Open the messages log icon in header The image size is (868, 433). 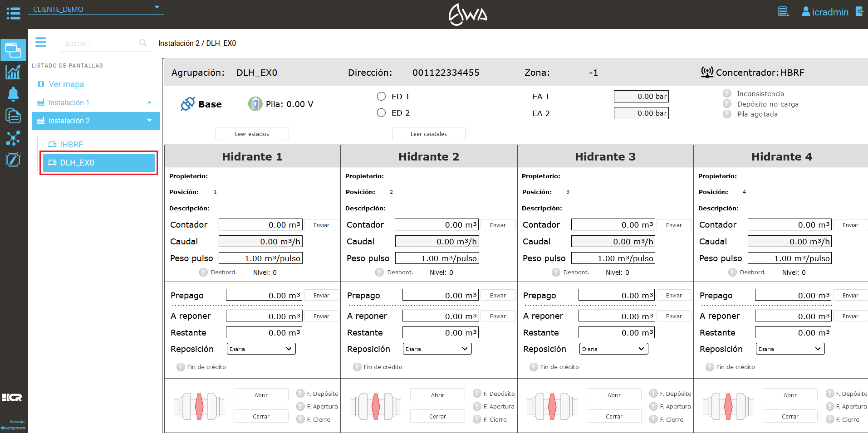click(783, 11)
